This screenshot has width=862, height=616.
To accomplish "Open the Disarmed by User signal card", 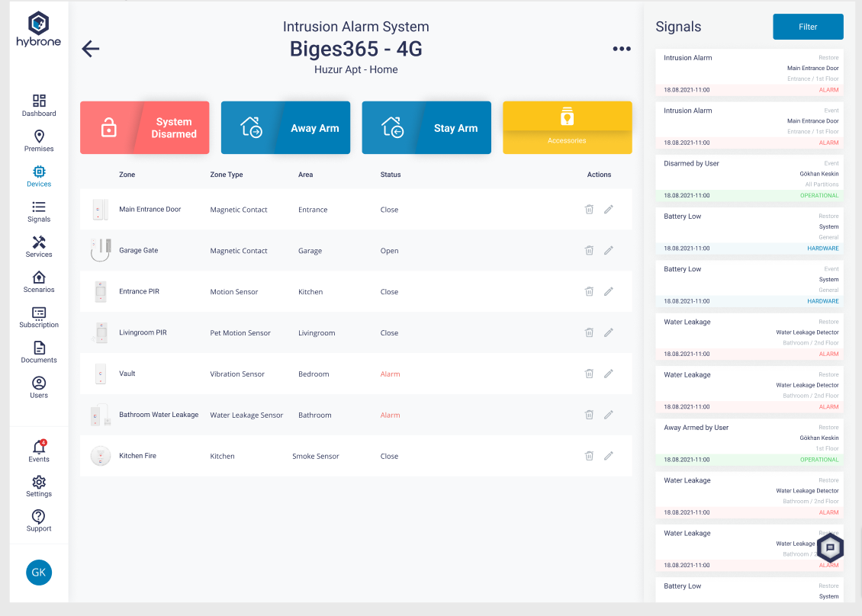I will [750, 178].
